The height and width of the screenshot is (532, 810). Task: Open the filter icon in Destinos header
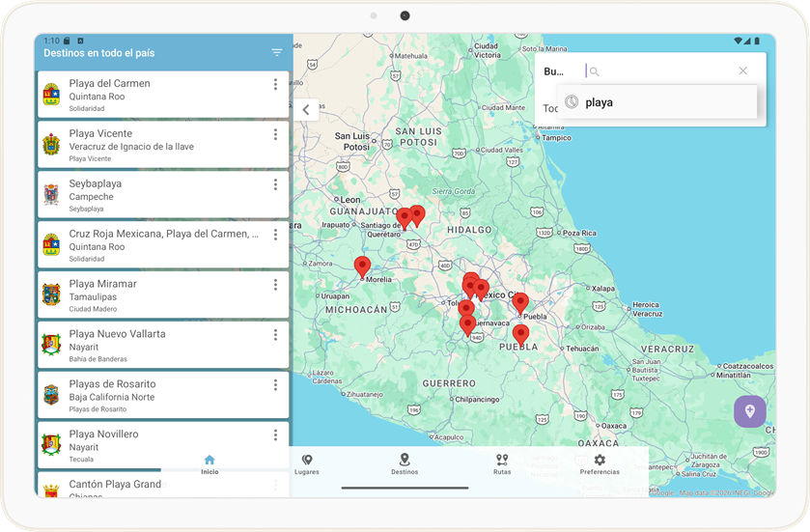point(277,53)
